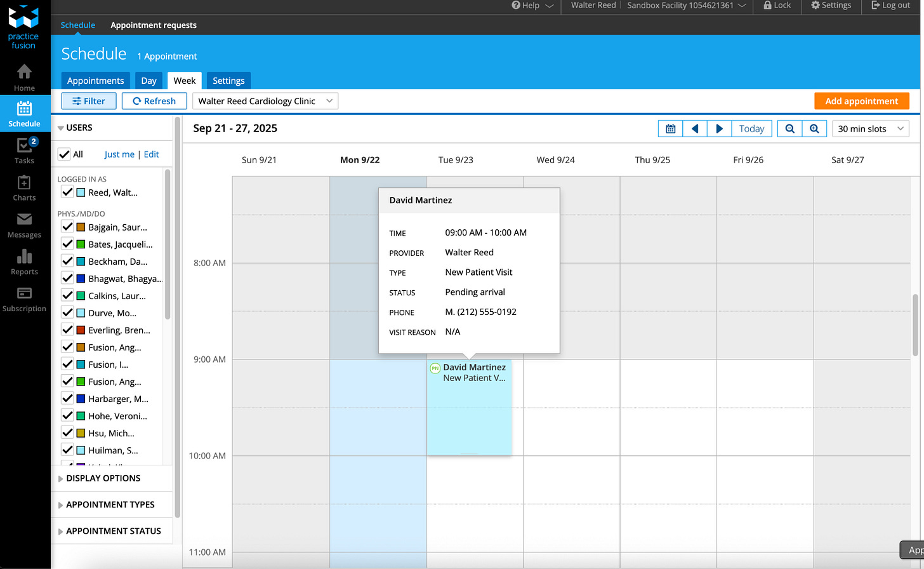Screen dimensions: 924x569
Task: Toggle the All users checkbox
Action: coord(64,154)
